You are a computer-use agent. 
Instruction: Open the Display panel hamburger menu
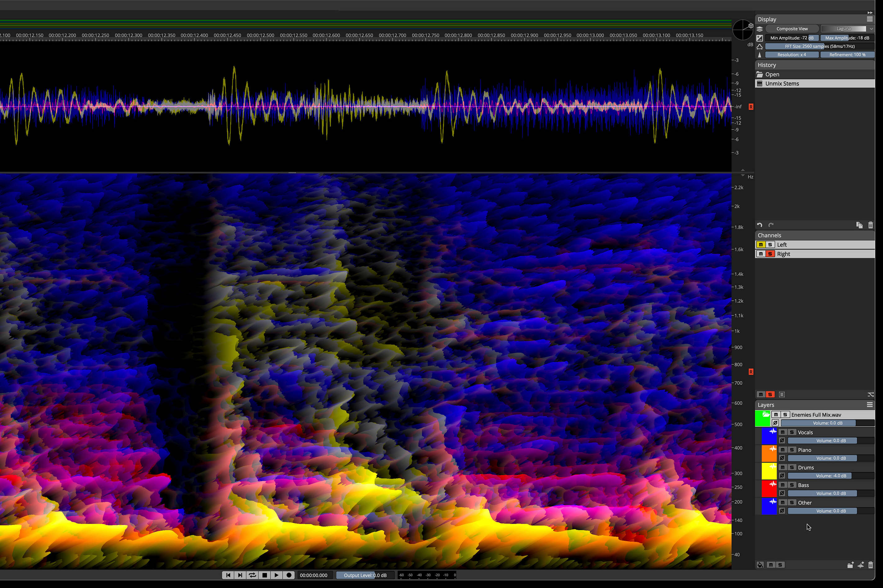869,19
